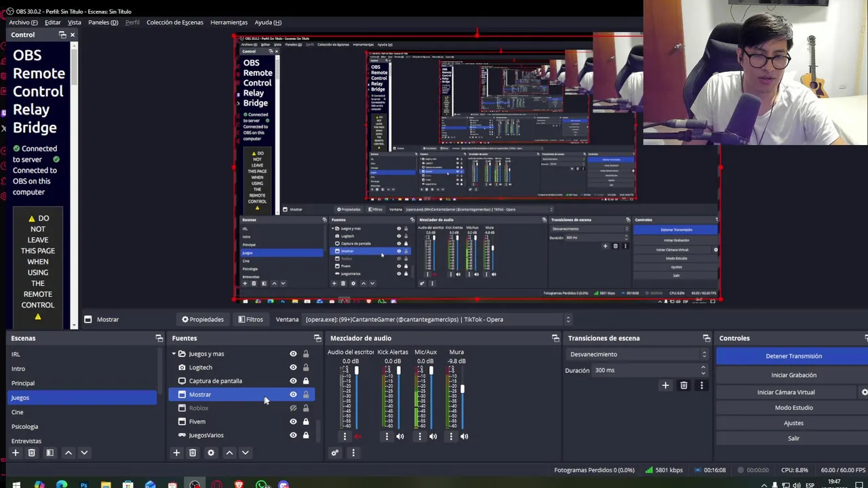Image resolution: width=868 pixels, height=488 pixels.
Task: Click Iniciar Cámara Virtual button
Action: coord(786,392)
